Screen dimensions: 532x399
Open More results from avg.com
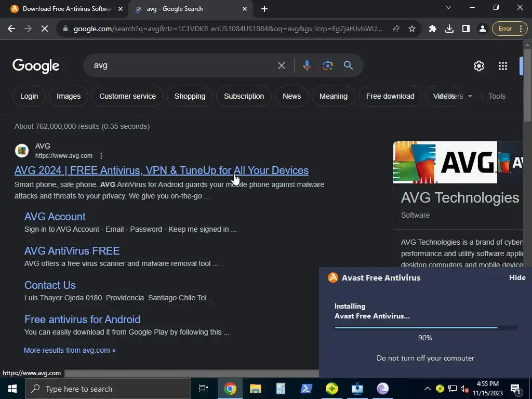[70, 350]
